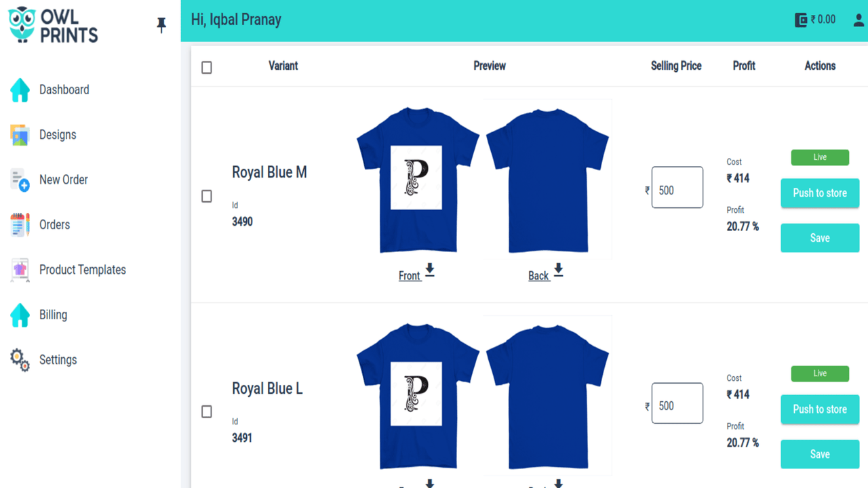Click the Designs sidebar icon
868x488 pixels.
(x=20, y=135)
